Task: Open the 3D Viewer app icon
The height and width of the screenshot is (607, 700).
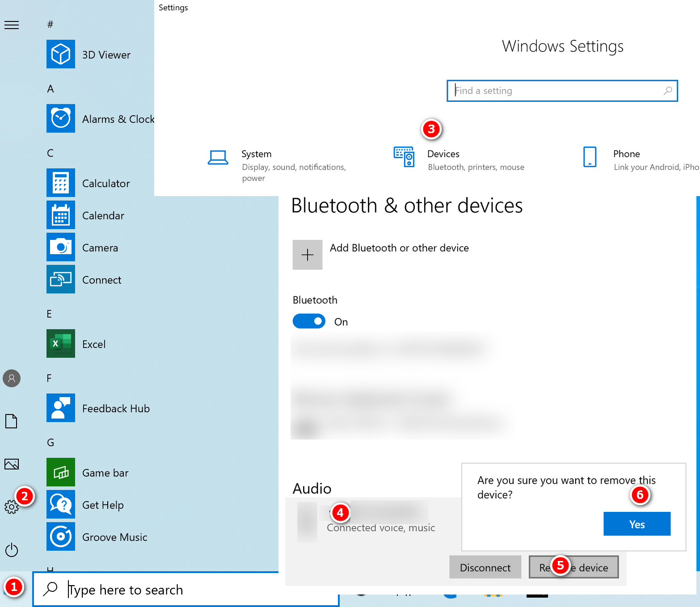Action: coord(61,54)
